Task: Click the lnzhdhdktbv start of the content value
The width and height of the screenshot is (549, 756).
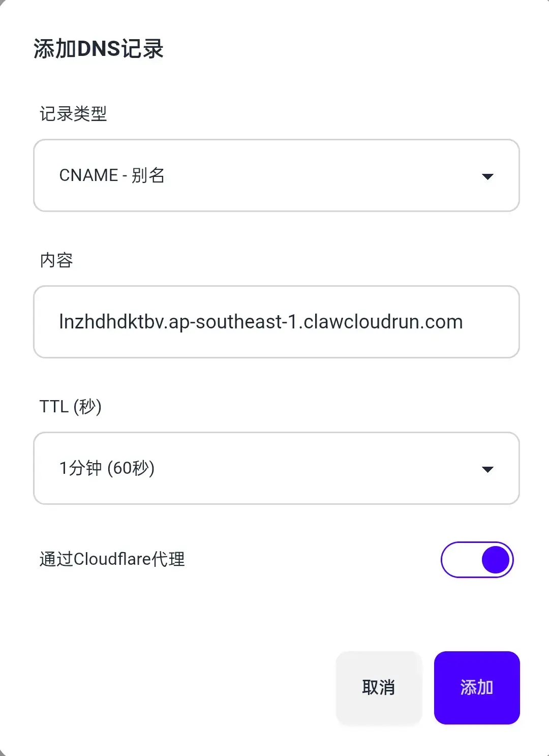Action: [x=111, y=322]
